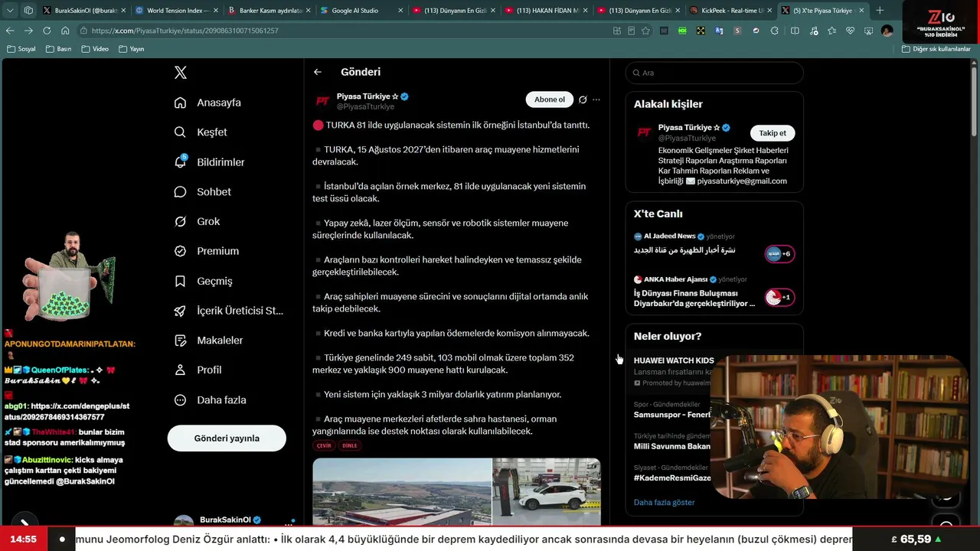Screen dimensions: 980x551
Task: Reload the page with refresh icon
Action: (x=47, y=31)
